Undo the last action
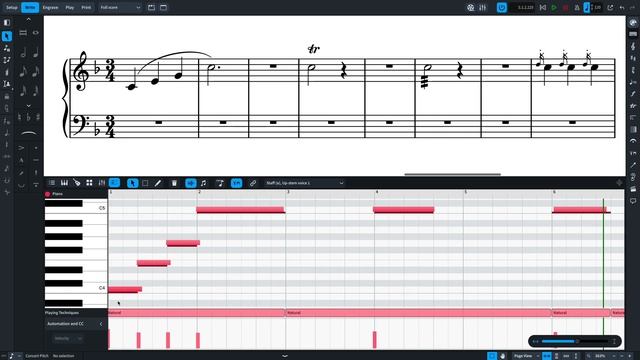The image size is (640, 360). 622,7
